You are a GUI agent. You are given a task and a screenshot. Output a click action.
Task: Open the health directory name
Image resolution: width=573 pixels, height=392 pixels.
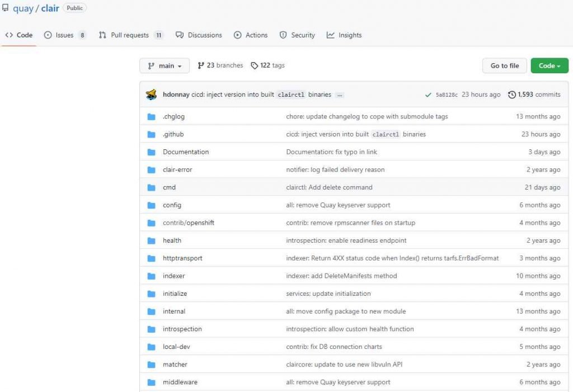(x=172, y=240)
